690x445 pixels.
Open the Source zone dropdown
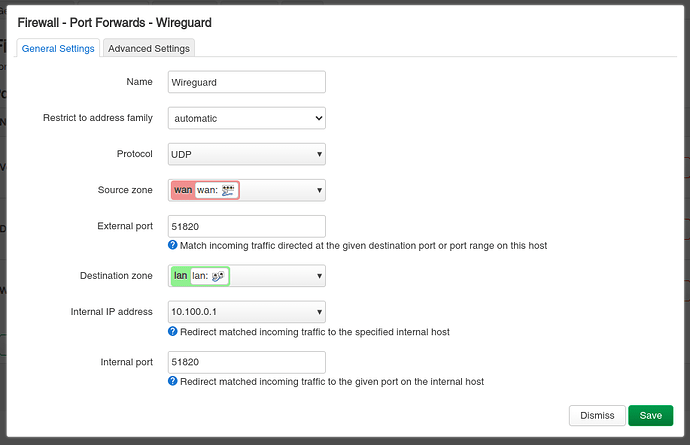[x=246, y=190]
